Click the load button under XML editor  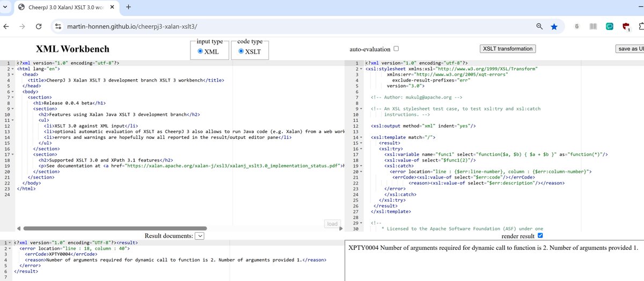332,224
